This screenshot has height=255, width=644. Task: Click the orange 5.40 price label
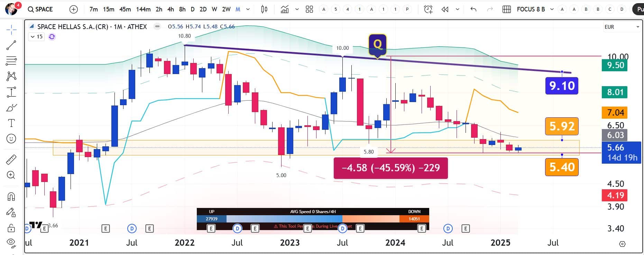click(x=562, y=167)
